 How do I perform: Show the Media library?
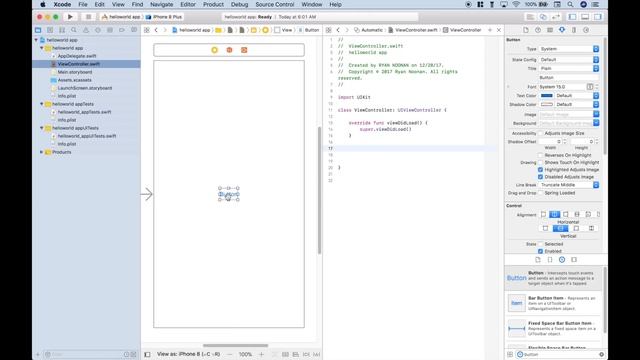click(x=574, y=260)
